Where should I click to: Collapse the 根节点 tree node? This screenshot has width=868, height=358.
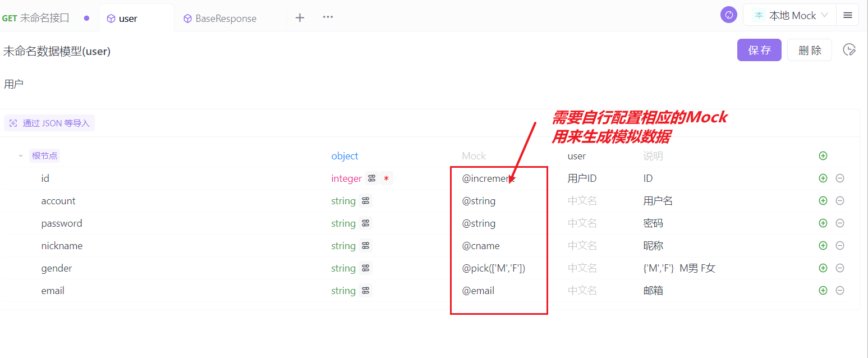(21, 155)
